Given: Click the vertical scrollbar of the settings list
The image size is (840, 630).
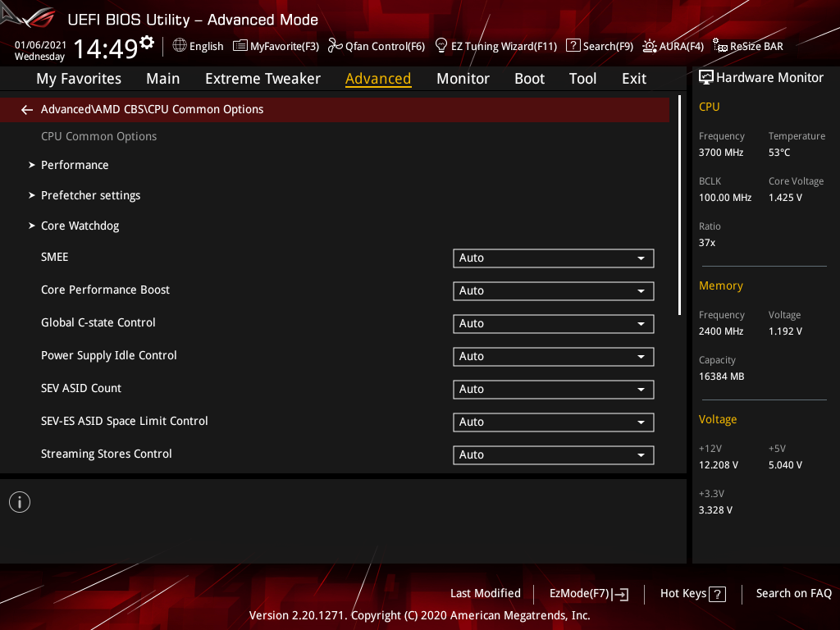Looking at the screenshot, I should pos(679,205).
